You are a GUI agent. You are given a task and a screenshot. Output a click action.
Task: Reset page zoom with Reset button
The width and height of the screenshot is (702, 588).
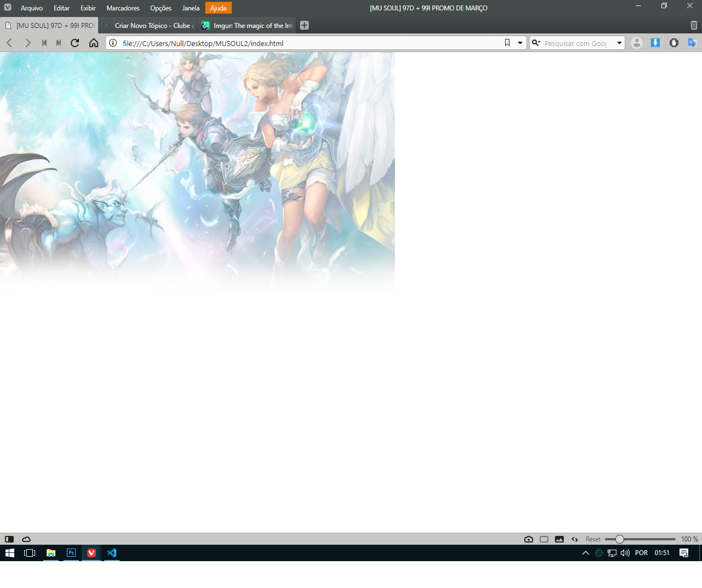(593, 539)
